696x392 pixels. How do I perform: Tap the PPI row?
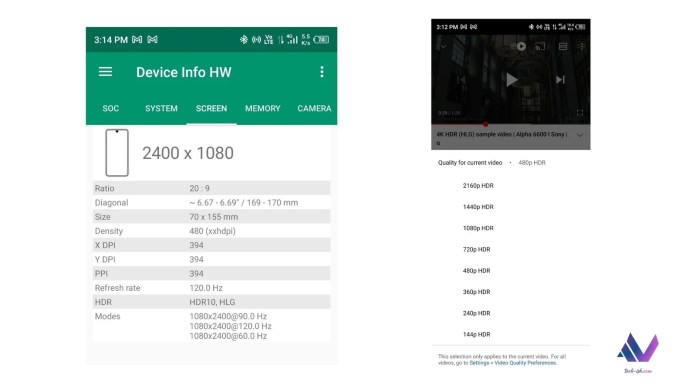point(211,273)
